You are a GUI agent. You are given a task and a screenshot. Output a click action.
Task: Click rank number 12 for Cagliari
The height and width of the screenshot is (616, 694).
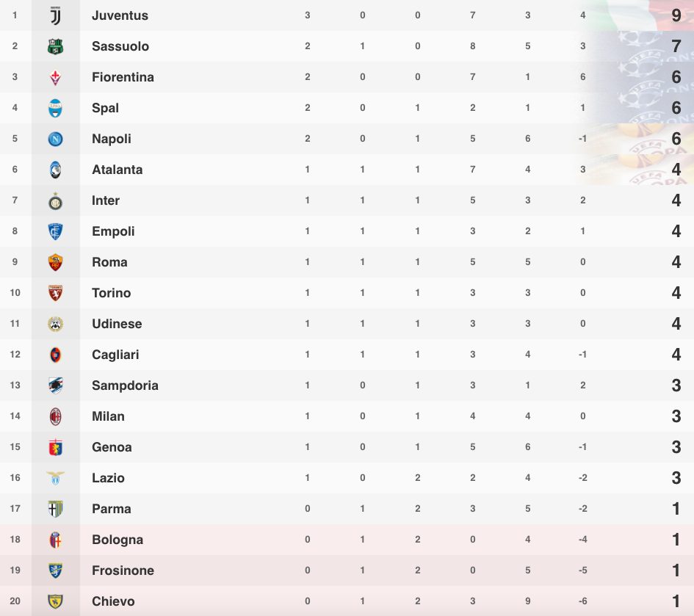[x=15, y=355]
